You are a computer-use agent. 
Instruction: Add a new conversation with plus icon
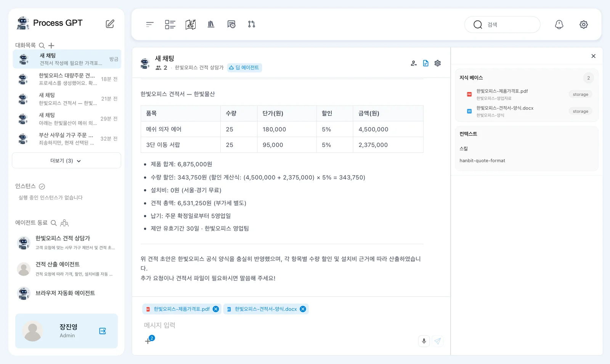coord(51,45)
